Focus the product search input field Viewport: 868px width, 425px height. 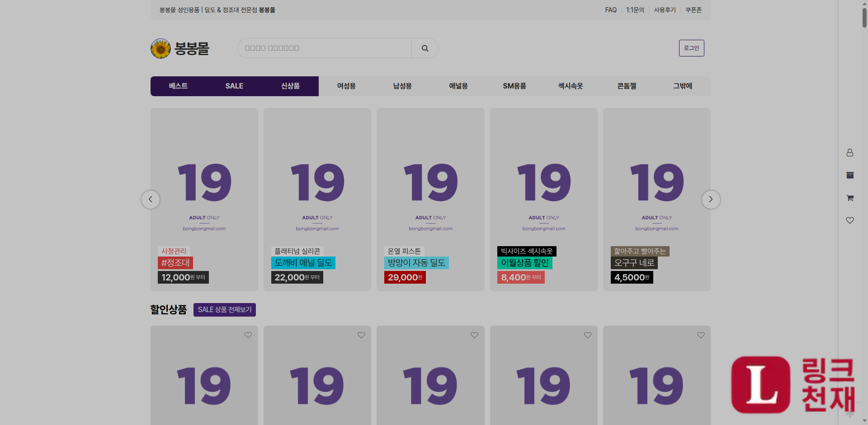(325, 48)
